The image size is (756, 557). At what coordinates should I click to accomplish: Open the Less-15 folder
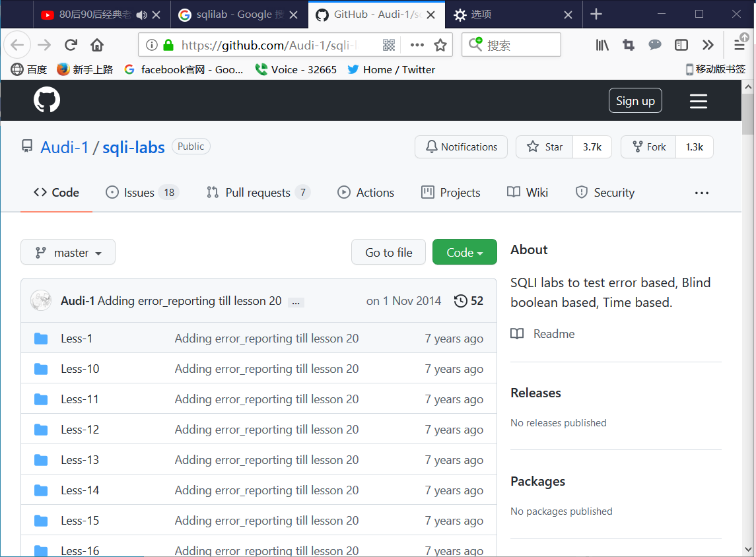[x=79, y=521]
